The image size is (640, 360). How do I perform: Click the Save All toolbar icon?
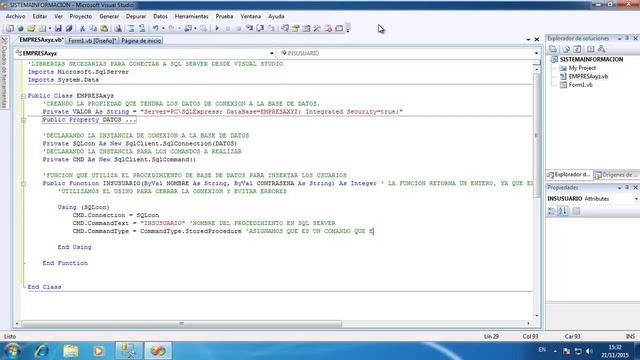click(x=69, y=29)
